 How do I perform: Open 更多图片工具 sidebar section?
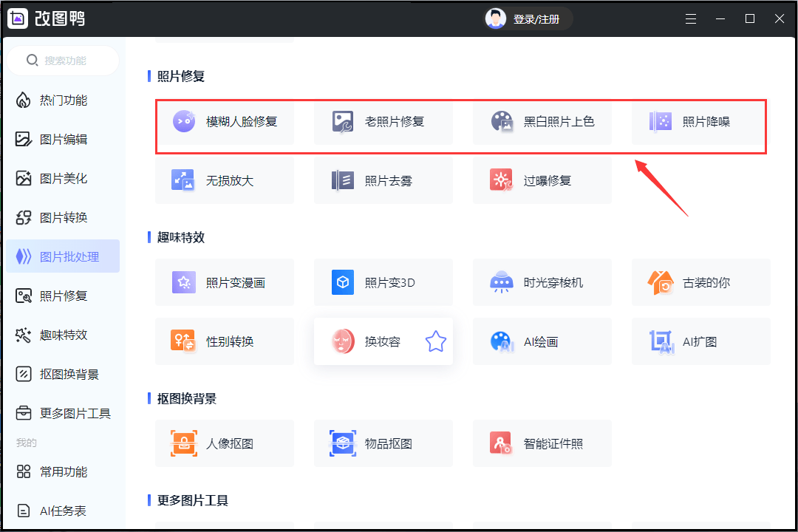point(63,413)
